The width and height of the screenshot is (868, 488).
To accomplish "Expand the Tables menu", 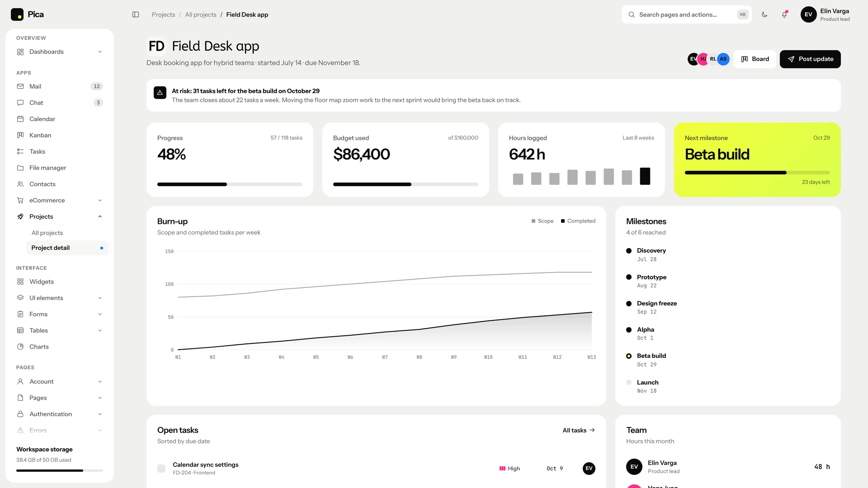I will (60, 330).
